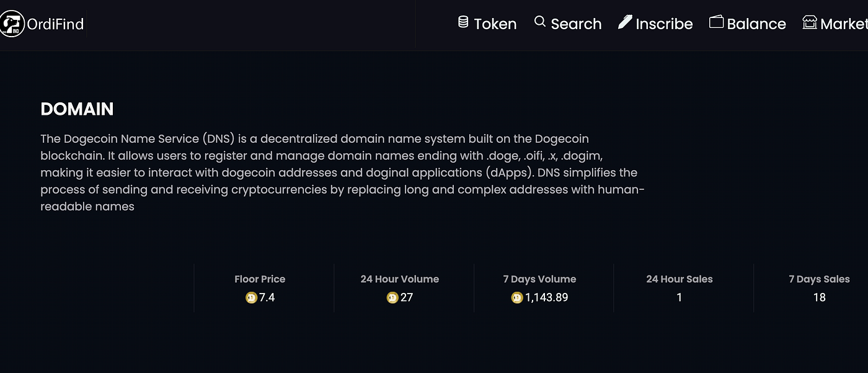The height and width of the screenshot is (373, 868).
Task: Open the Market navigation label
Action: [843, 24]
